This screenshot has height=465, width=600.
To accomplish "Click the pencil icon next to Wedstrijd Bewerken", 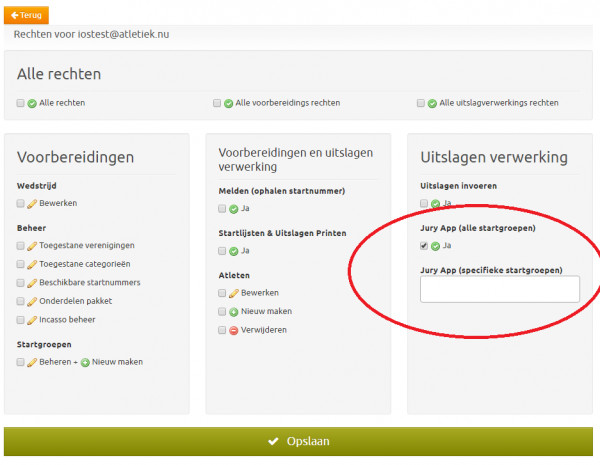I will pyautogui.click(x=32, y=203).
